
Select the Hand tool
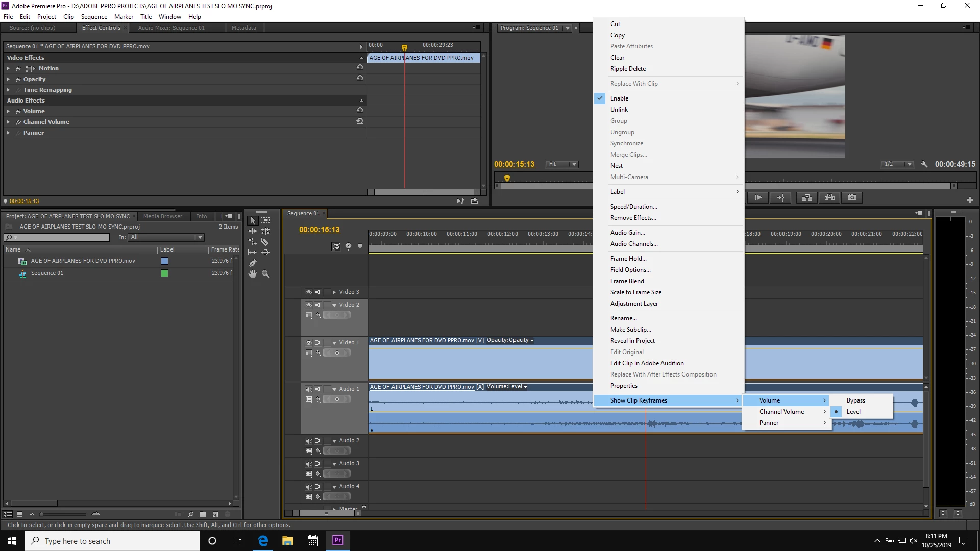click(253, 274)
